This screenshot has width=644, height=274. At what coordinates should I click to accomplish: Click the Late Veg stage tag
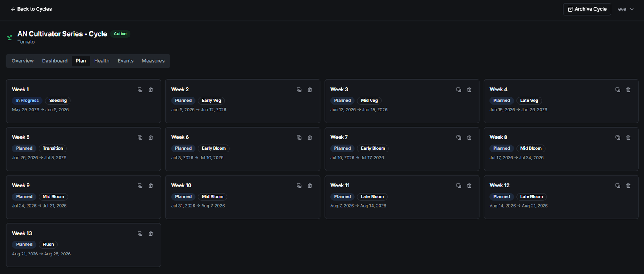pyautogui.click(x=529, y=101)
